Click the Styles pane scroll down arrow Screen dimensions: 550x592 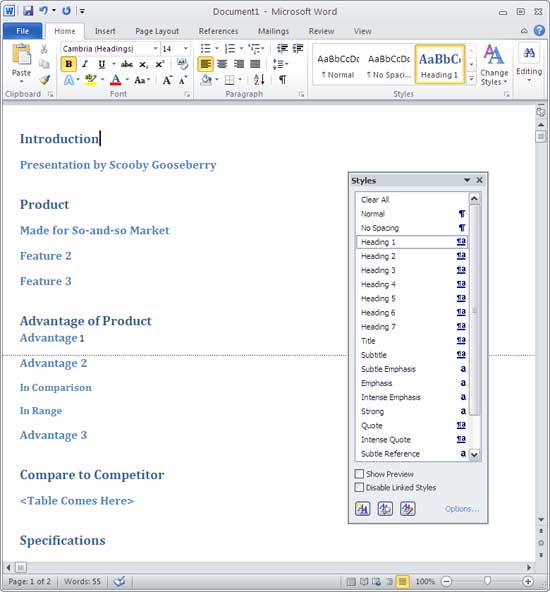pyautogui.click(x=475, y=455)
